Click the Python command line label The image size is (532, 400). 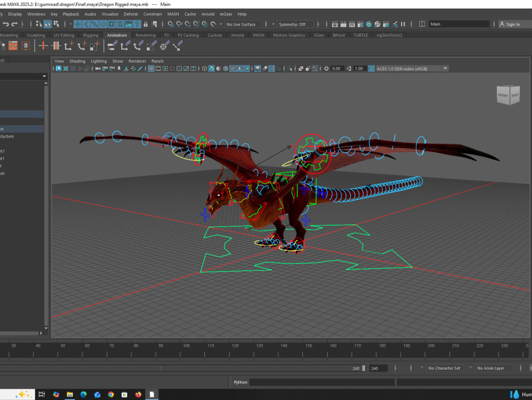tap(240, 382)
